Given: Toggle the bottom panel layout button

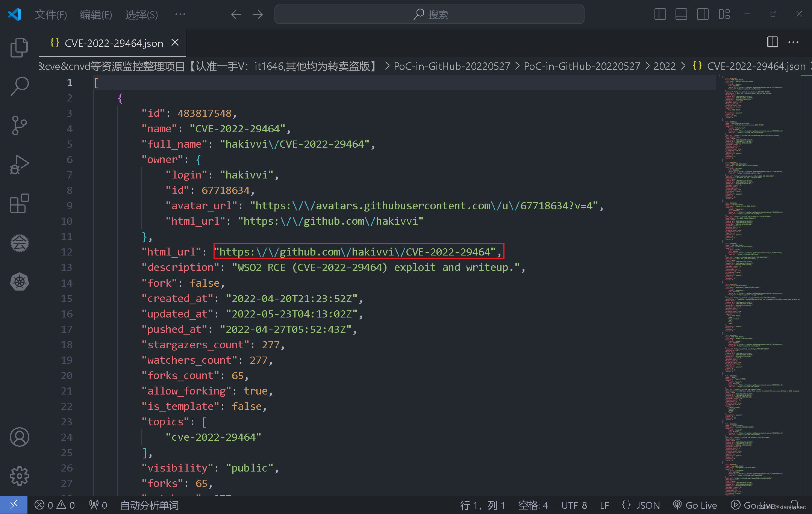Looking at the screenshot, I should [x=681, y=14].
